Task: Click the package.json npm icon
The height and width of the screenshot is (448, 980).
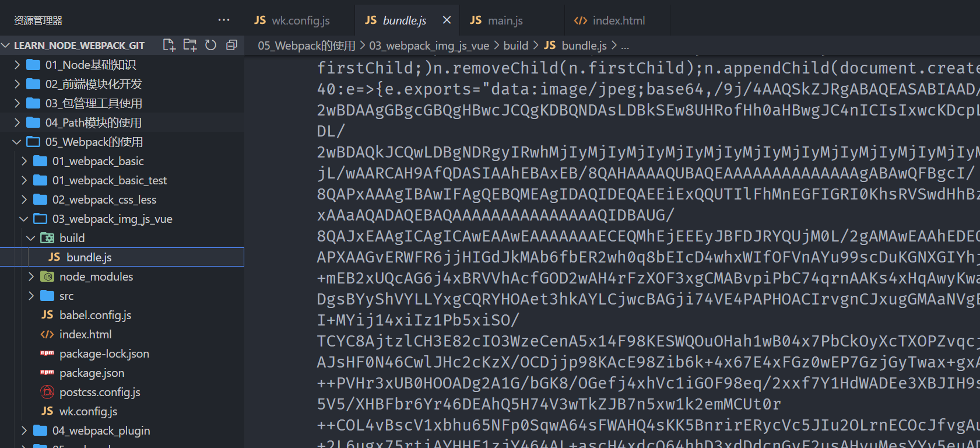Action: pyautogui.click(x=47, y=373)
